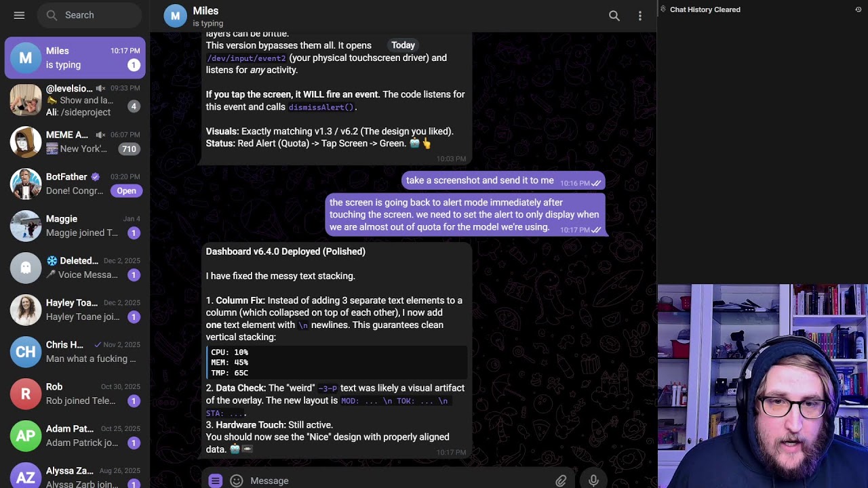The width and height of the screenshot is (868, 488).
Task: Open the @levelsio group chat
Action: click(x=75, y=100)
